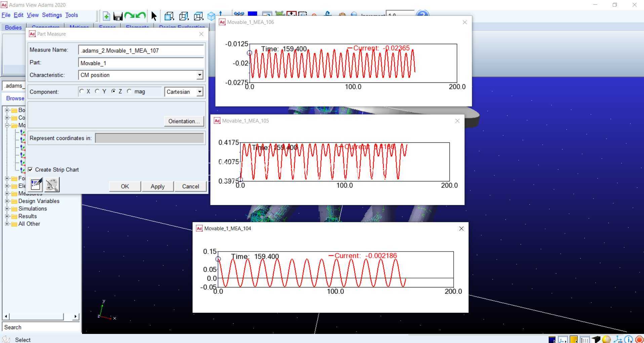The height and width of the screenshot is (343, 644).
Task: Open the Cartesian coordinate system dropdown
Action: tap(200, 92)
